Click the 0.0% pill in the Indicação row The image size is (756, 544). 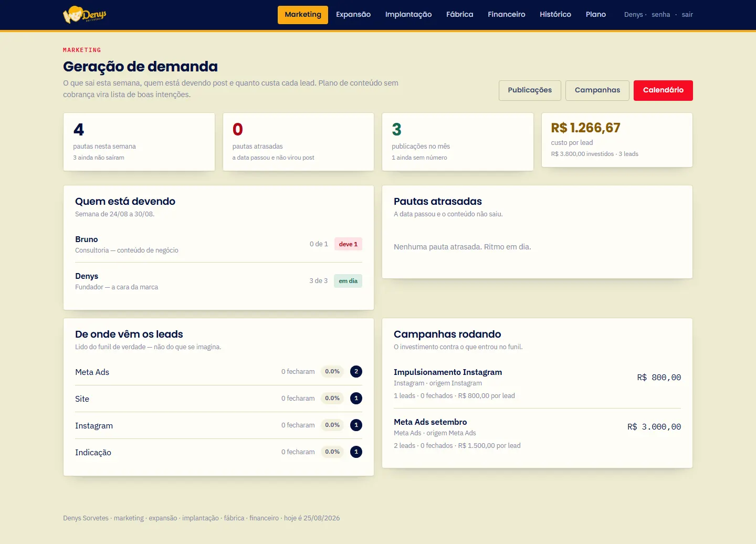click(332, 452)
